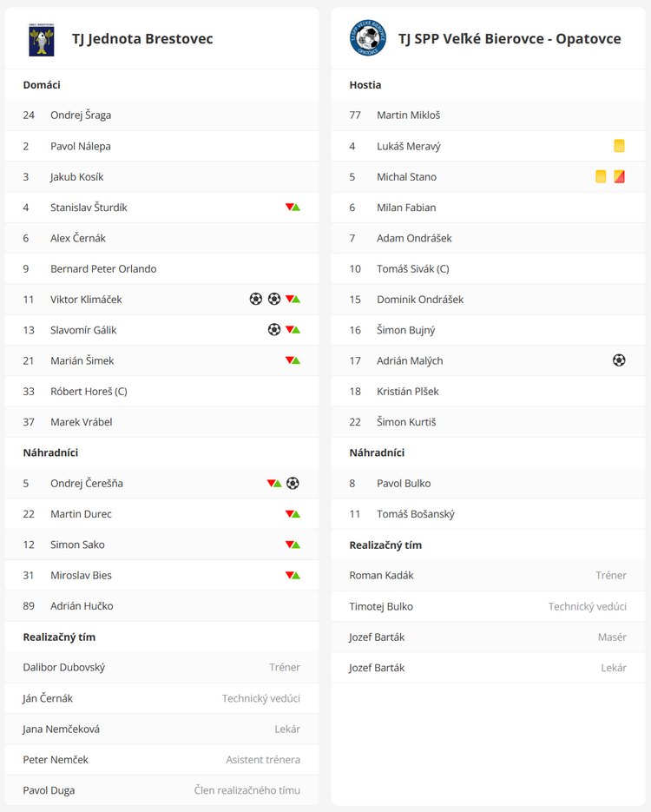The height and width of the screenshot is (812, 651).
Task: Click Marián Šimek's substitution icon
Action: click(x=293, y=360)
